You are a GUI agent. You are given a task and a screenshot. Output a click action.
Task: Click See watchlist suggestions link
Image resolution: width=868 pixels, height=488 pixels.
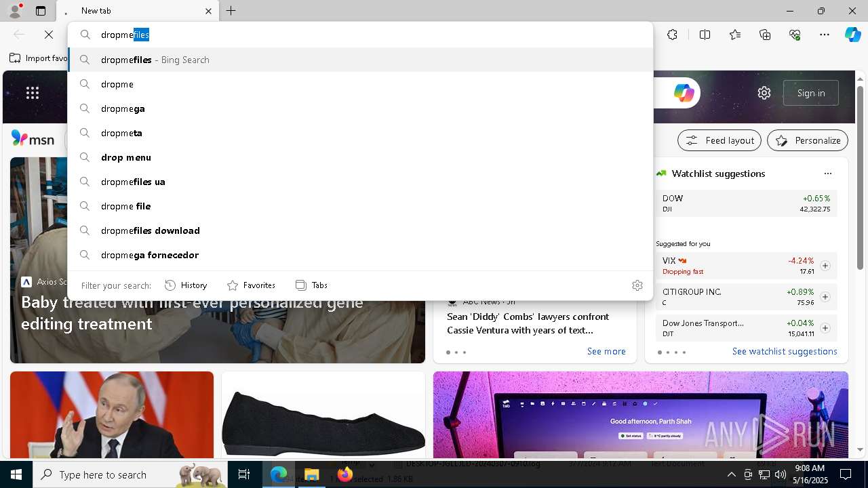coord(785,351)
